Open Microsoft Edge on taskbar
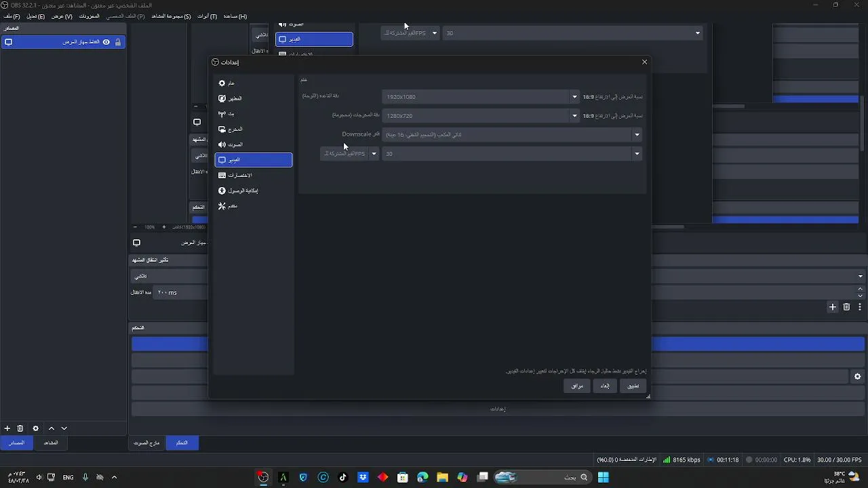The image size is (868, 488). click(x=422, y=477)
